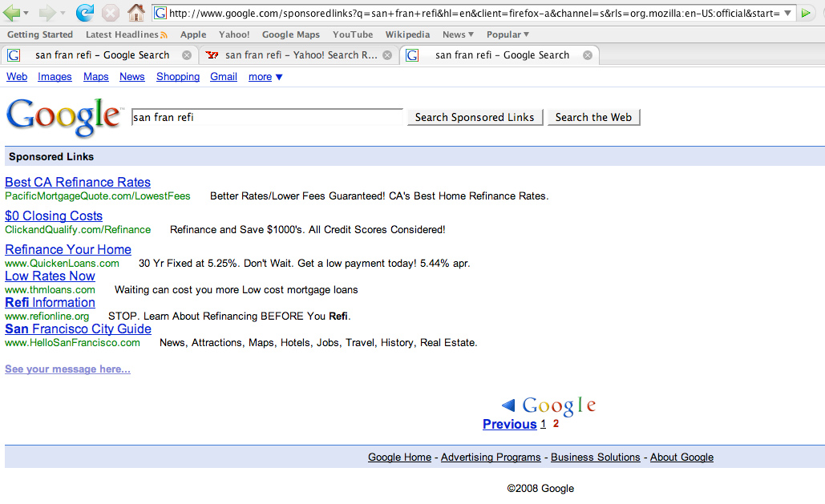The image size is (825, 504).
Task: Expand the 'more' Google services dropdown
Action: tap(265, 77)
